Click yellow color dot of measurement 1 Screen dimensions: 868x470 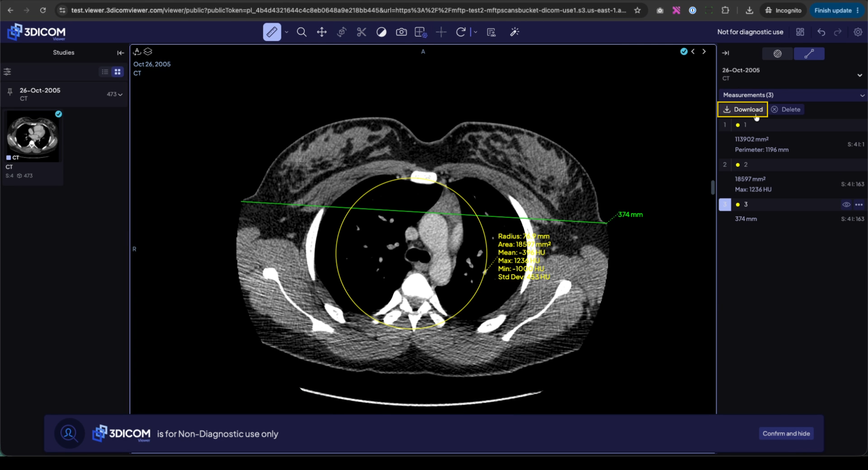738,125
